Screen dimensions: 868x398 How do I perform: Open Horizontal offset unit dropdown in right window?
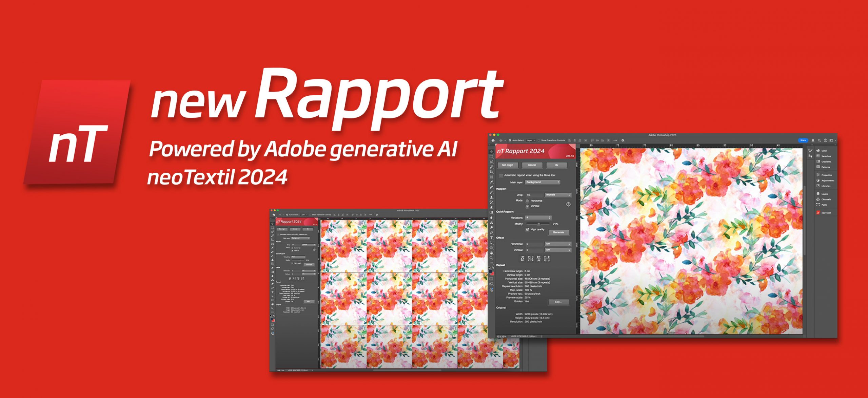(x=558, y=244)
